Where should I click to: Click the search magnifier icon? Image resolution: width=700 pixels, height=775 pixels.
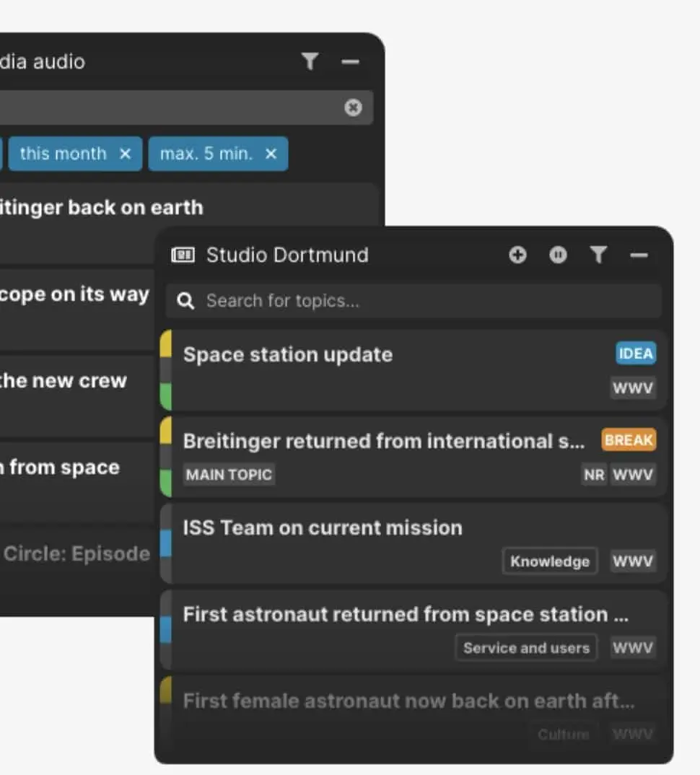click(x=185, y=301)
